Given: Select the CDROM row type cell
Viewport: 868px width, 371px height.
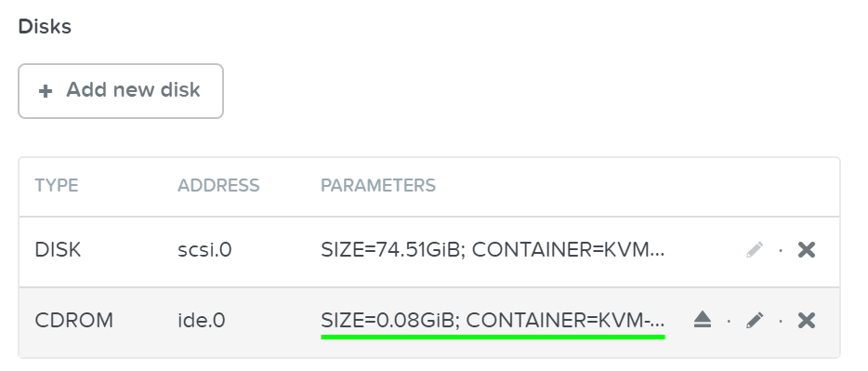Looking at the screenshot, I should [74, 321].
